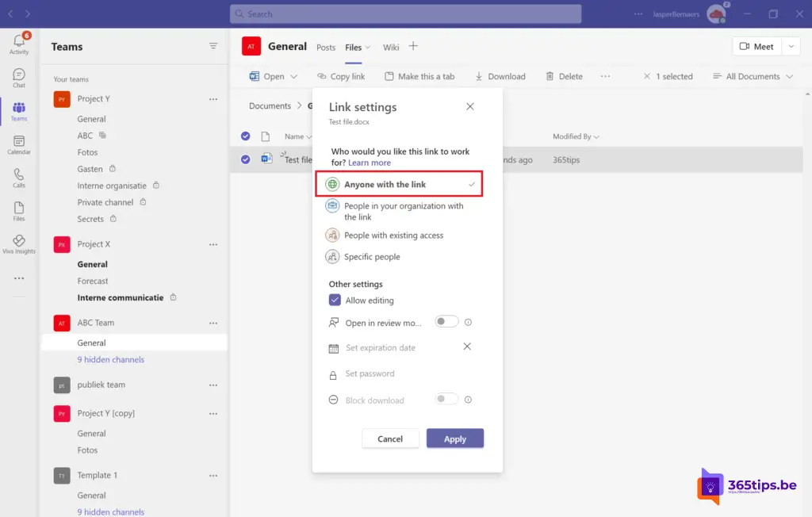Open the Activity feed icon
812x517 pixels.
pyautogui.click(x=19, y=44)
